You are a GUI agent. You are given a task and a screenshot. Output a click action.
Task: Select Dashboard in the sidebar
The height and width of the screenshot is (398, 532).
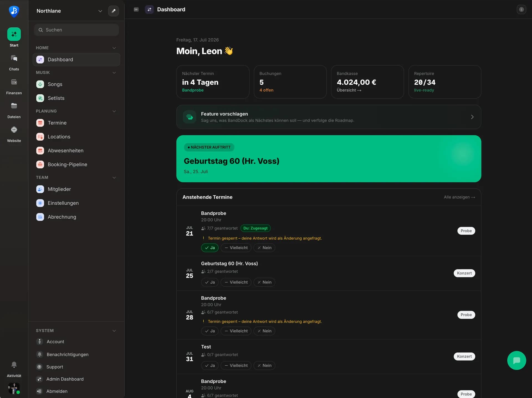point(76,60)
